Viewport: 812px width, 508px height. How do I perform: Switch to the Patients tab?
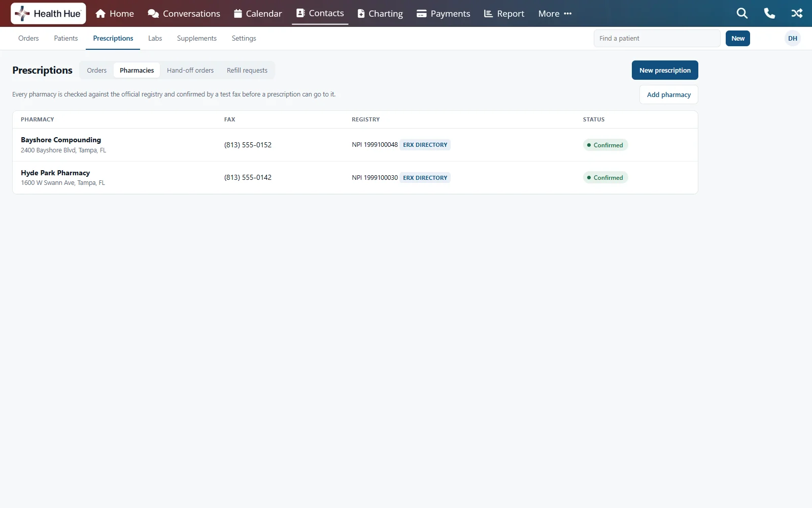click(66, 39)
